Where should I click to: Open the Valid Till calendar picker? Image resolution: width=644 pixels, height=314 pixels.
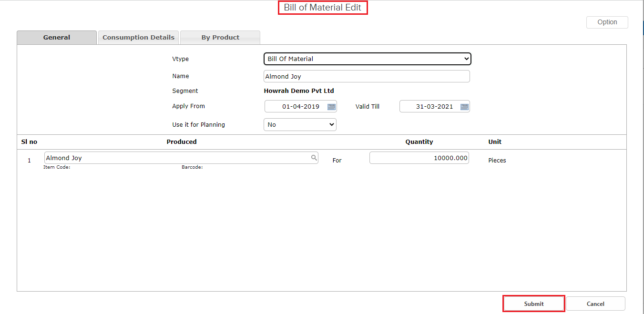pyautogui.click(x=464, y=107)
